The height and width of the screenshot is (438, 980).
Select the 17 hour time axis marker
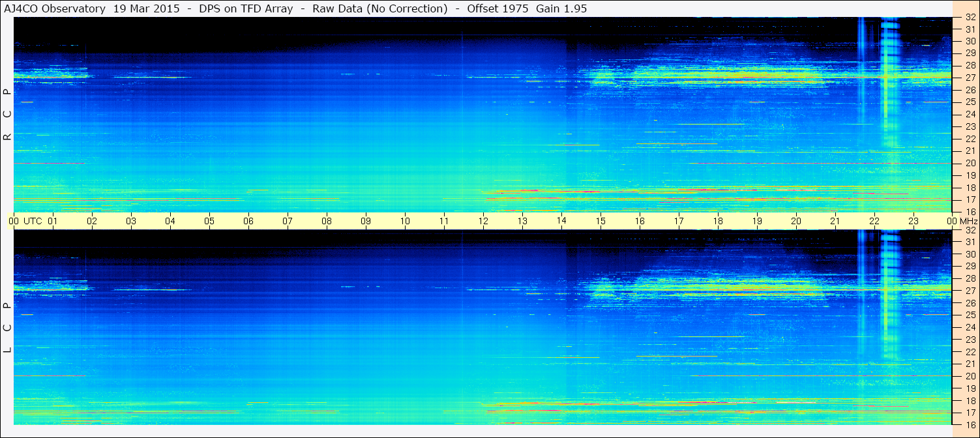[679, 221]
